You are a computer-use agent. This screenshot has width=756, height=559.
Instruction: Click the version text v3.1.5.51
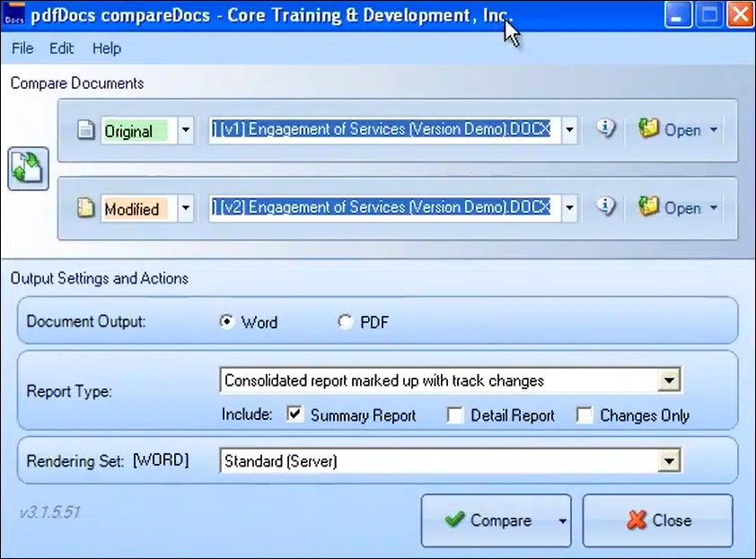coord(49,511)
